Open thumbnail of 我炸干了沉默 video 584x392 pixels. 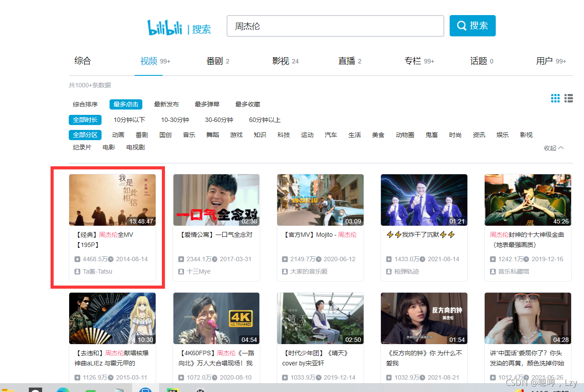pos(424,200)
